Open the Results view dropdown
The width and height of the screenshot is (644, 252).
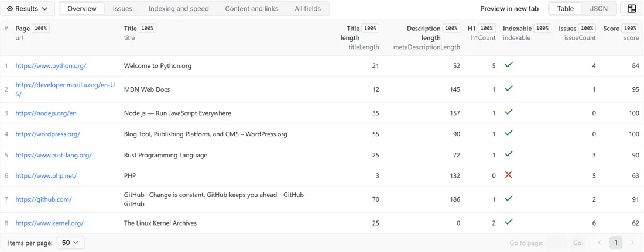(x=28, y=9)
